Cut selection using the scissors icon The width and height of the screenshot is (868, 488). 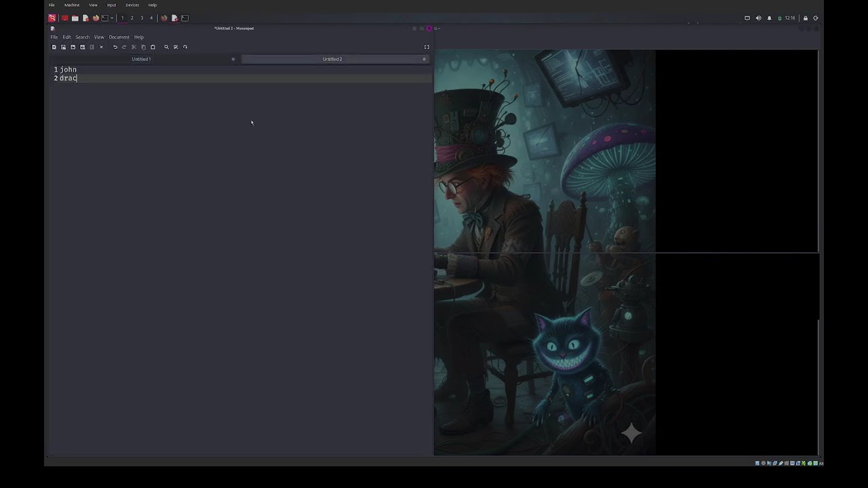[x=134, y=47]
